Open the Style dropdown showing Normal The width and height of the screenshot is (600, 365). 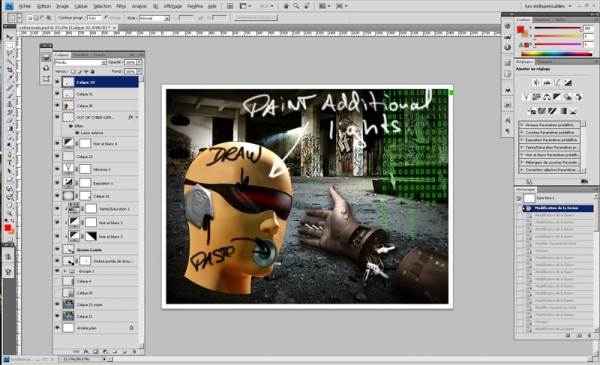(154, 18)
